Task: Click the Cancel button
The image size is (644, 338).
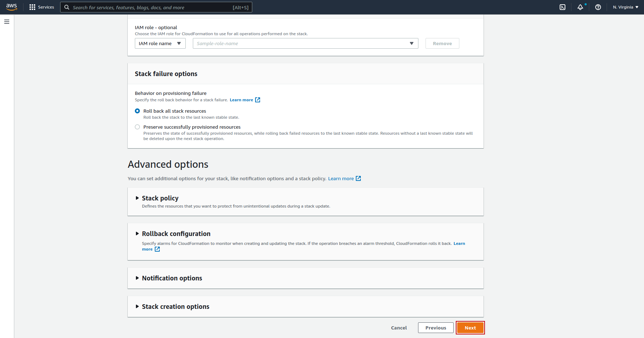Action: 399,328
